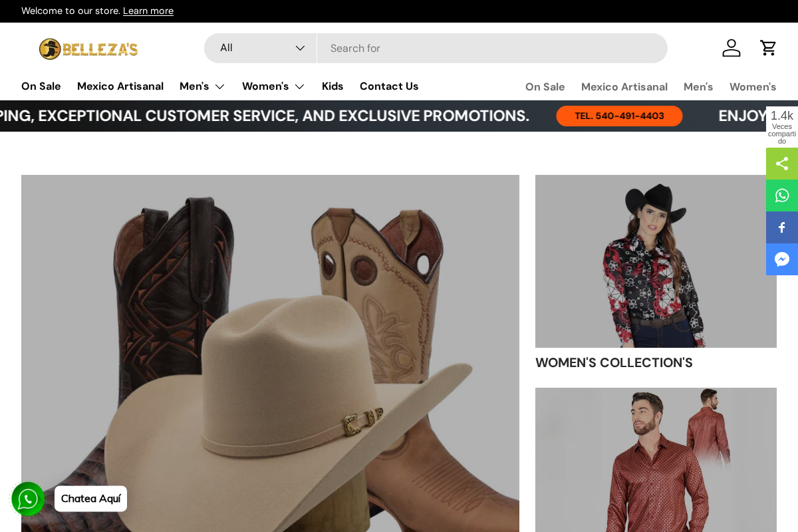Viewport: 798px width, 532px height.
Task: Open the On Sale menu item
Action: tap(41, 86)
